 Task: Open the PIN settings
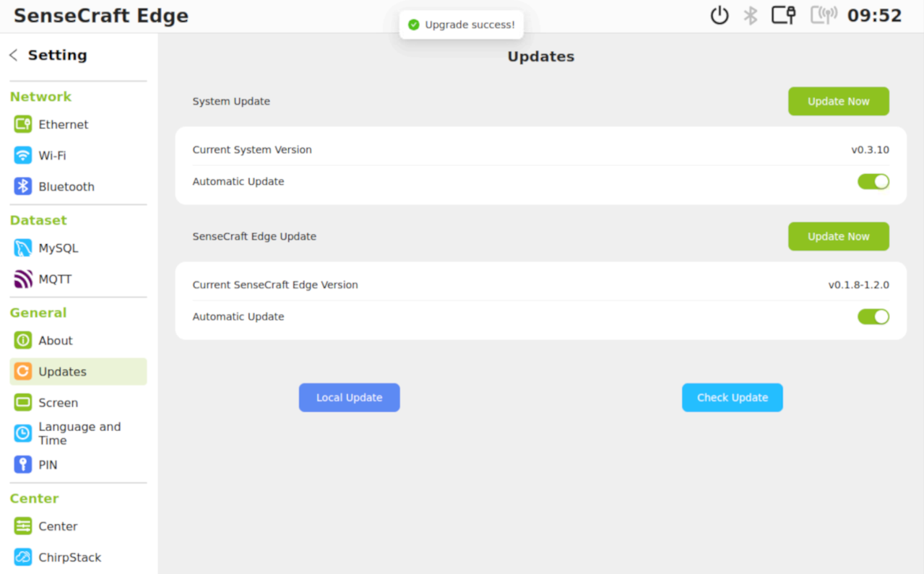click(x=78, y=464)
